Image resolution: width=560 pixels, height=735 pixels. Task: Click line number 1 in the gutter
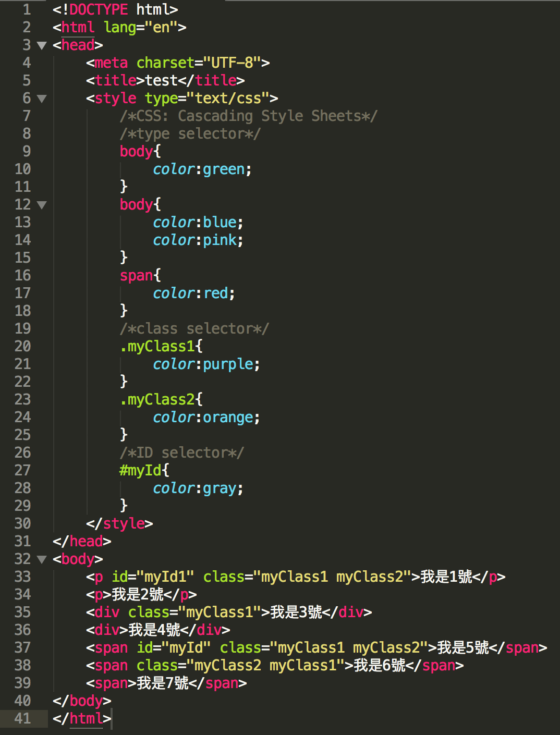27,9
